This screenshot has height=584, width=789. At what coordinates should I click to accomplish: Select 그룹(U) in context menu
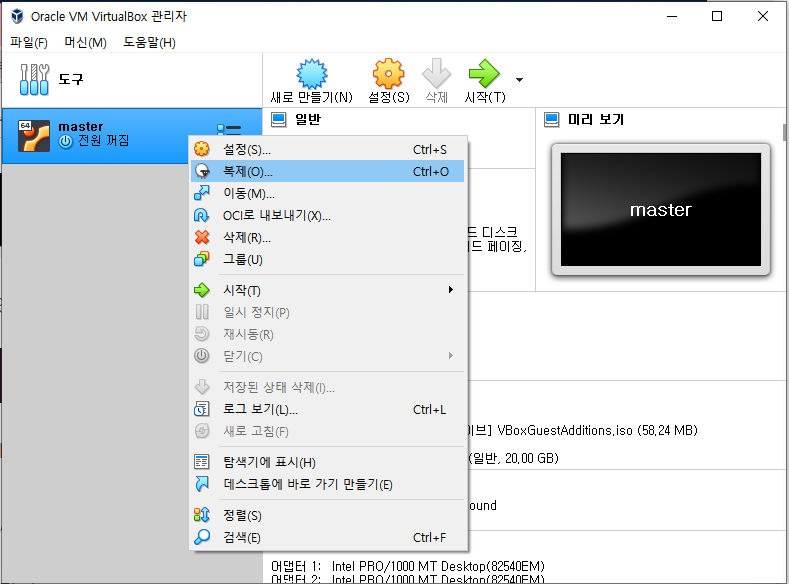(x=328, y=260)
